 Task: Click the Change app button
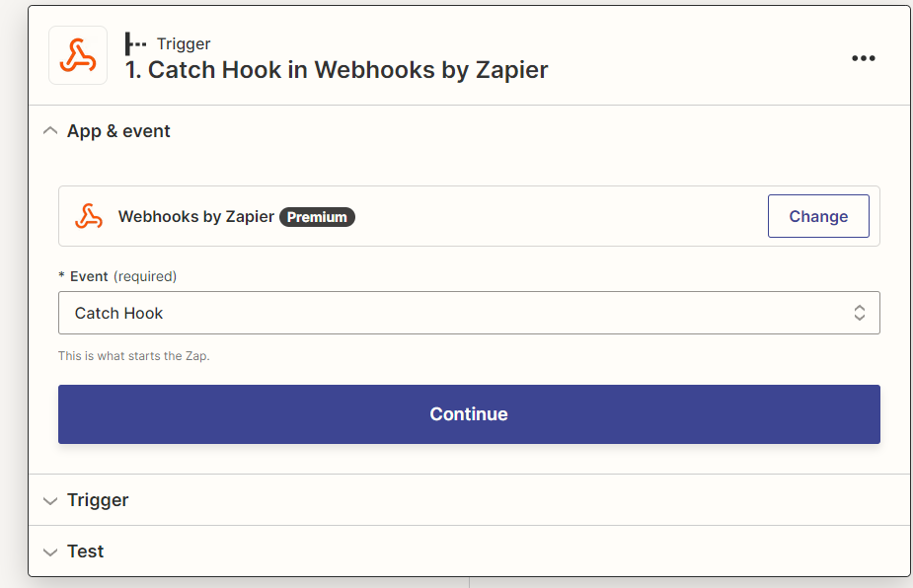[x=818, y=216]
